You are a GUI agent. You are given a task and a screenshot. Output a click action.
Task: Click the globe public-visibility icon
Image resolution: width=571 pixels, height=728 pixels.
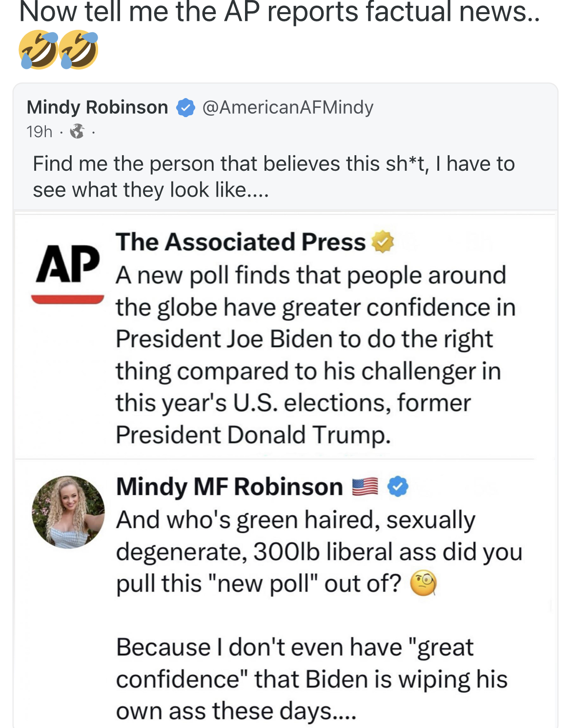(x=77, y=131)
